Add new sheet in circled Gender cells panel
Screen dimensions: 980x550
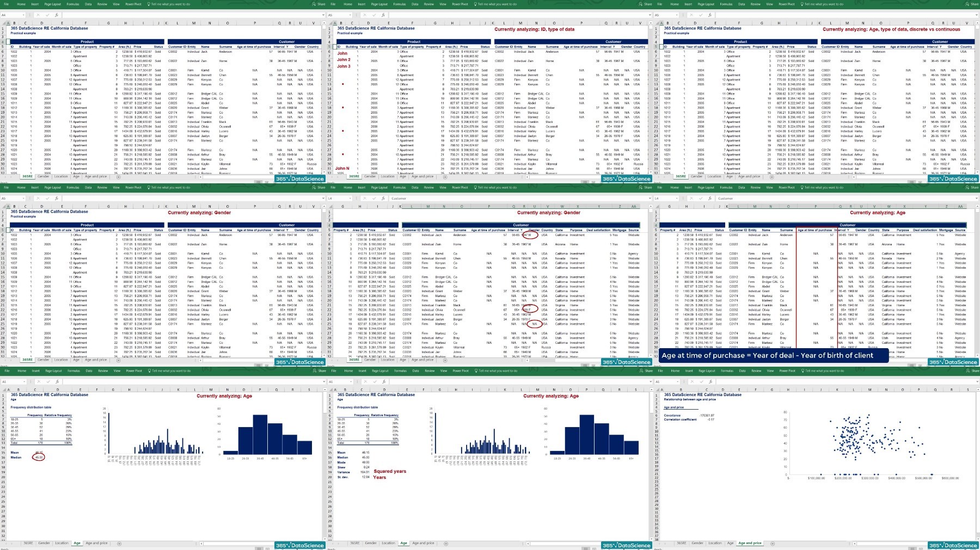click(445, 360)
